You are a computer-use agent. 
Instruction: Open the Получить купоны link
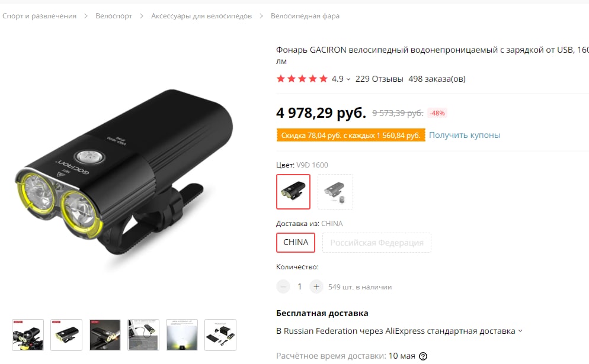point(465,135)
